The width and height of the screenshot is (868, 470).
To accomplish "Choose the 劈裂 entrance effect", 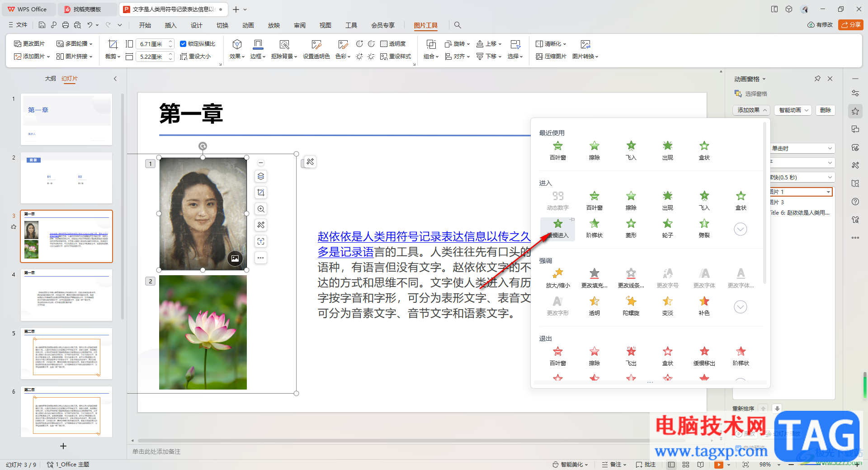I will point(704,229).
